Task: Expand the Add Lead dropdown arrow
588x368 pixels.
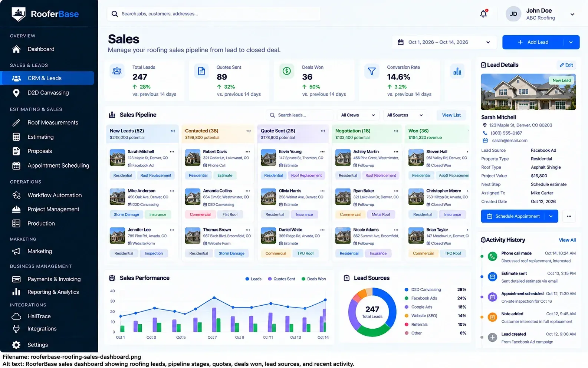Action: coord(571,42)
